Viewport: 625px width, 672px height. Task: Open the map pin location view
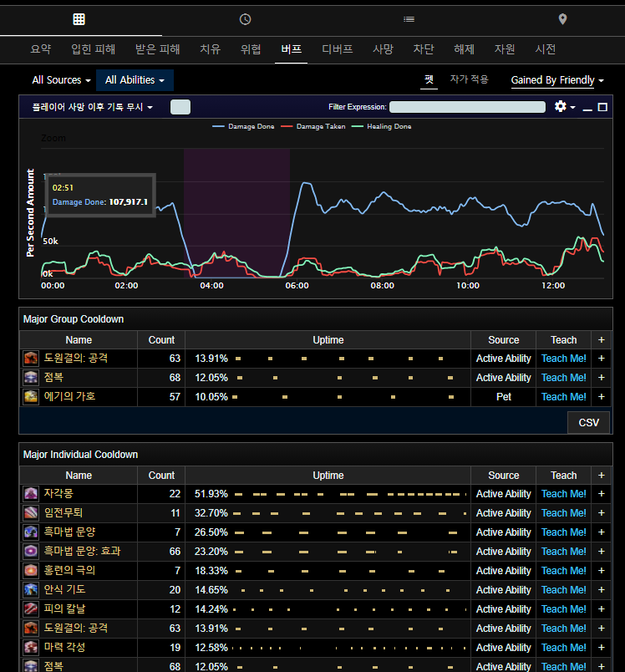tap(562, 18)
